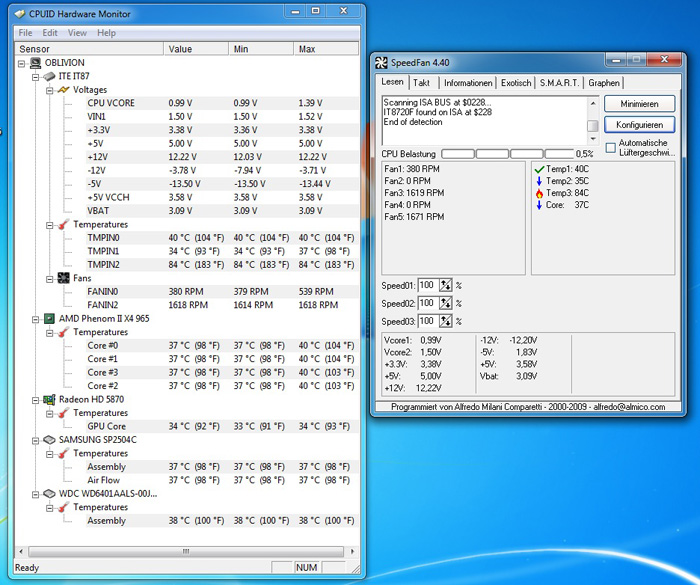The height and width of the screenshot is (585, 700).
Task: Click the CPU Belastung usage bar
Action: [508, 154]
